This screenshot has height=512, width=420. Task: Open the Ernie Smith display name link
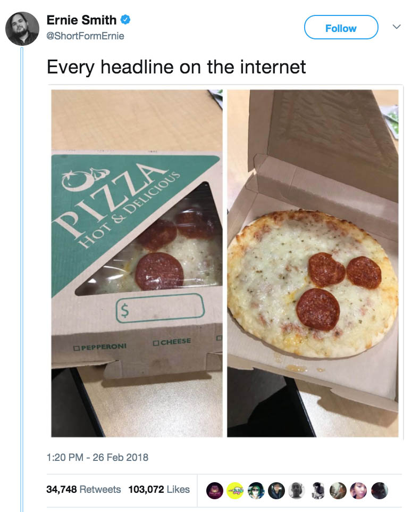(81, 20)
